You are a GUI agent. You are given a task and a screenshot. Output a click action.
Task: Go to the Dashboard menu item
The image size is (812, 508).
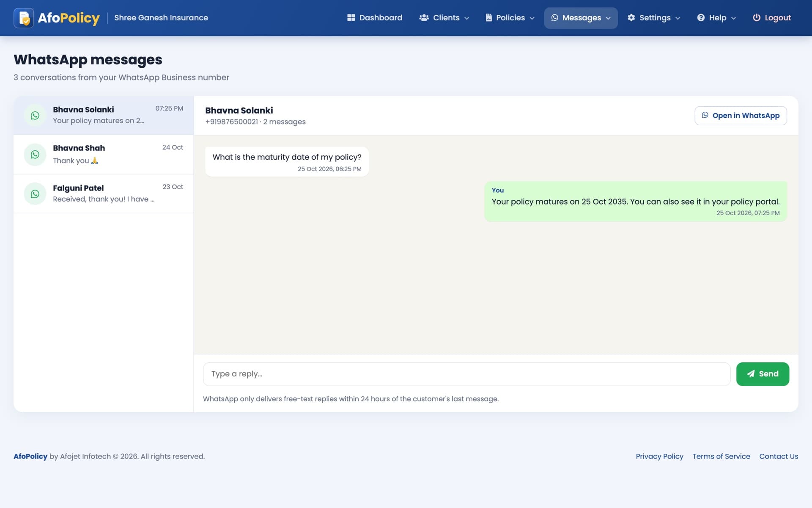(375, 18)
